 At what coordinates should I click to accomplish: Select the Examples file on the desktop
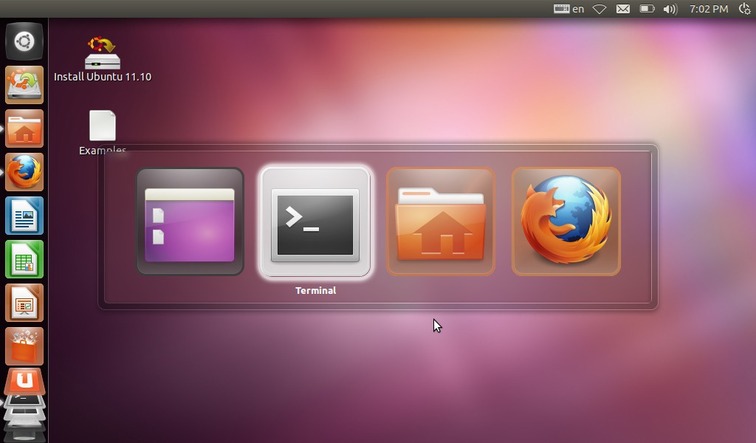(x=102, y=132)
